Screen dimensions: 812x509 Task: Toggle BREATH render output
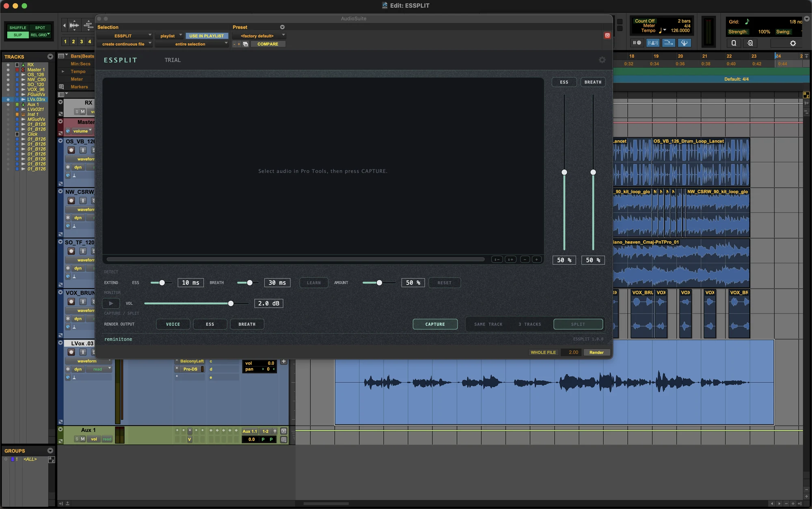(x=247, y=324)
